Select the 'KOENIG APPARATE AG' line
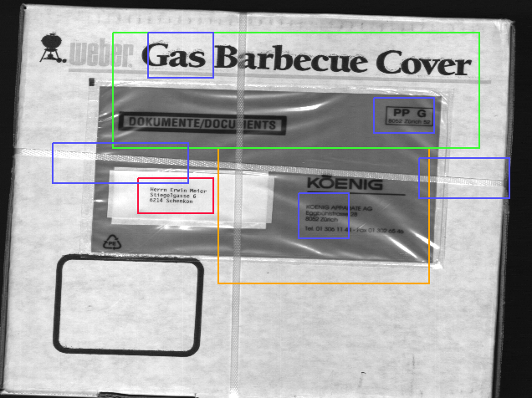Viewport: 532px width, 398px height. coord(339,207)
